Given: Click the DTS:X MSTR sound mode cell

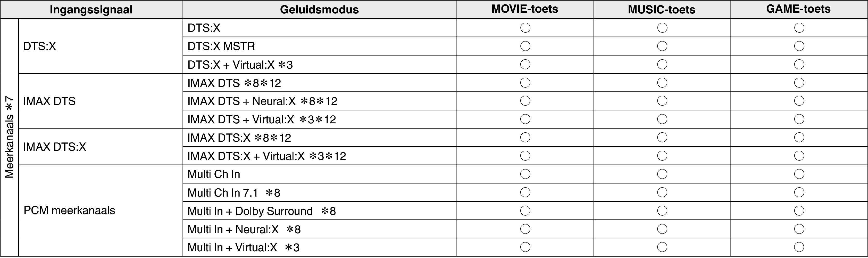Looking at the screenshot, I should tap(221, 46).
